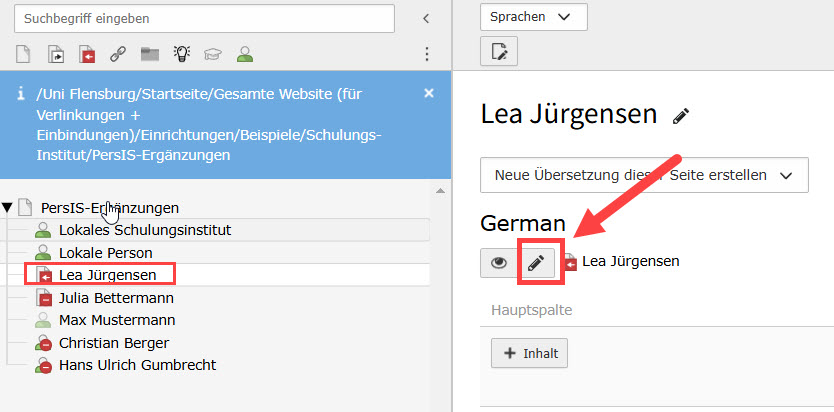The image size is (834, 412).
Task: Open 'Neue Übersetzung dieser Seite erstellen' dropdown
Action: coord(643,175)
